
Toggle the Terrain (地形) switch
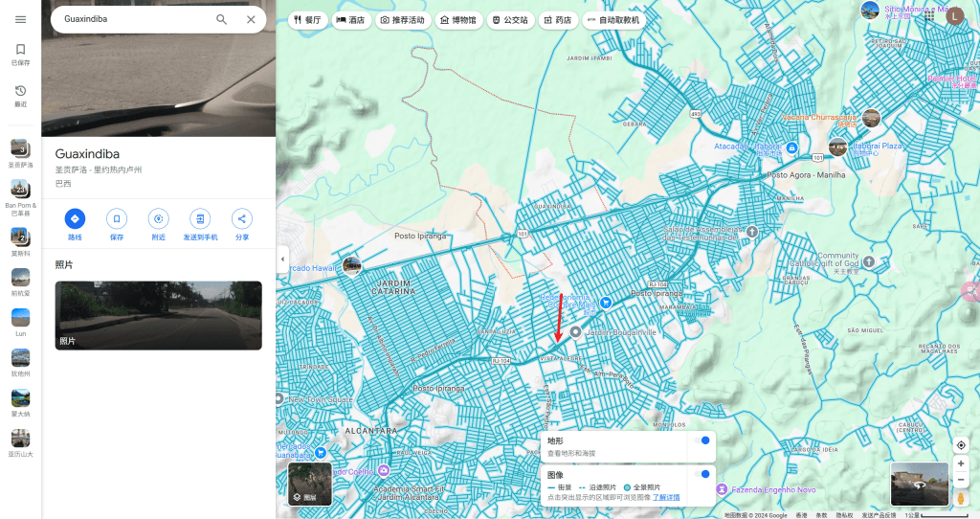point(702,440)
